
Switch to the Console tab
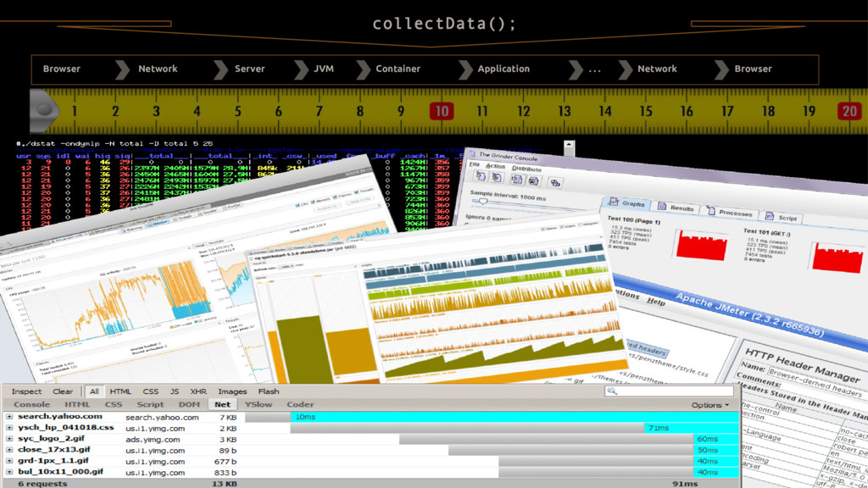pos(31,404)
